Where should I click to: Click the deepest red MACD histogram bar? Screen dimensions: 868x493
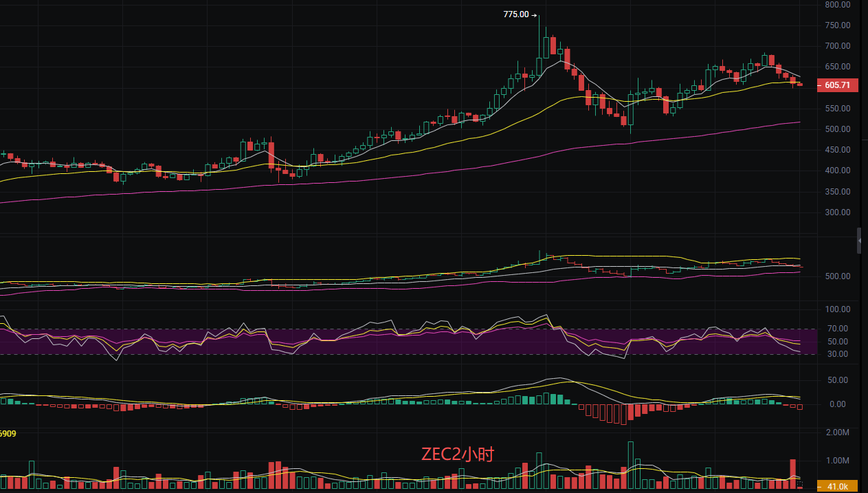coord(624,414)
